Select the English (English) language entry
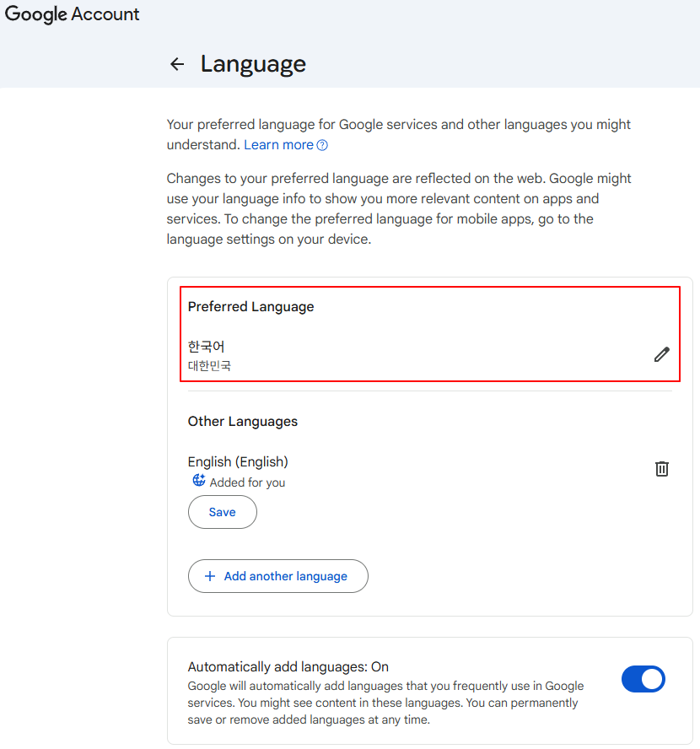The width and height of the screenshot is (700, 749). [x=238, y=461]
